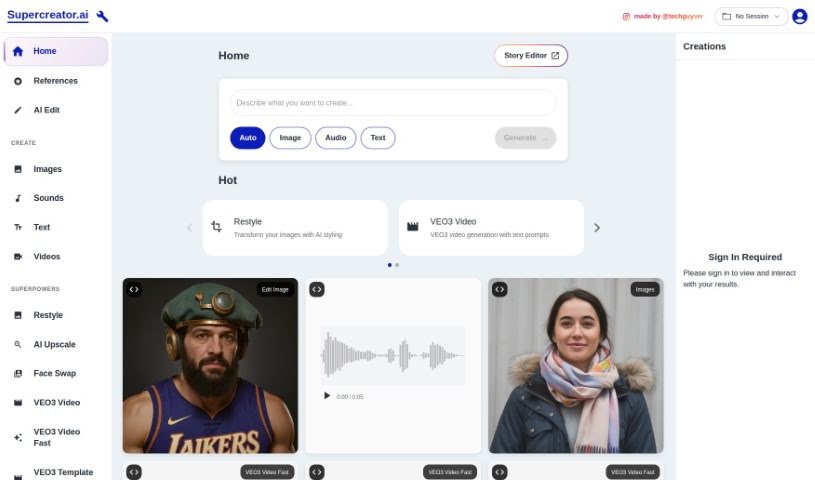Screen dimensions: 815x480
Task: Follow the made by @techguyver link
Action: pos(668,17)
